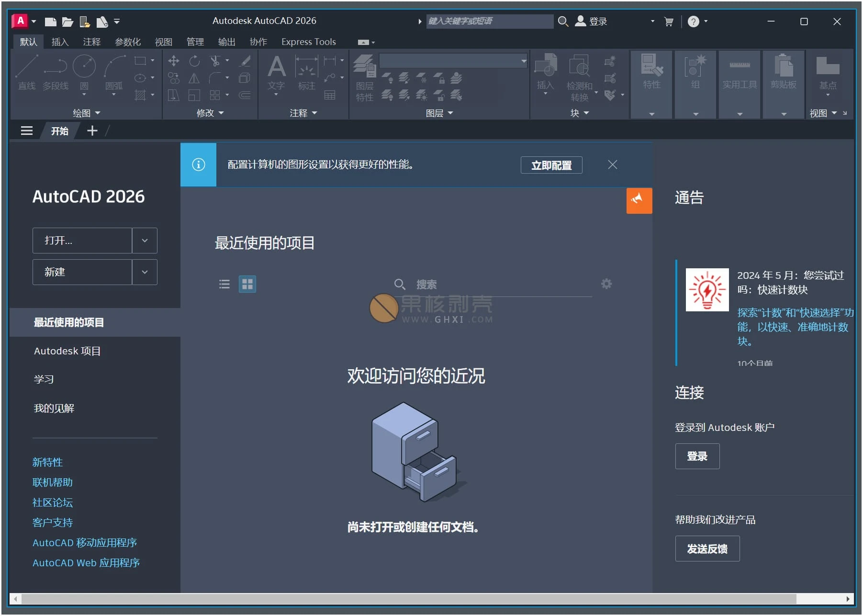
Task: Close the graphics configuration notification banner
Action: click(x=612, y=165)
